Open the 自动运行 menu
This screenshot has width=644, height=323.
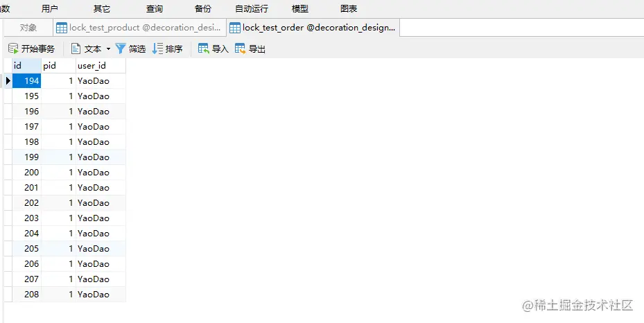point(252,8)
